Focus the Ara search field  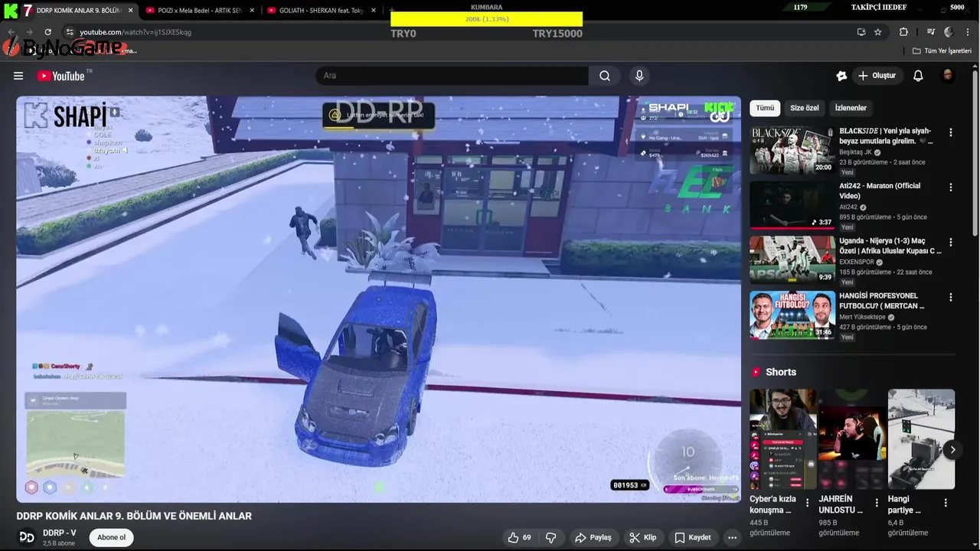[452, 76]
